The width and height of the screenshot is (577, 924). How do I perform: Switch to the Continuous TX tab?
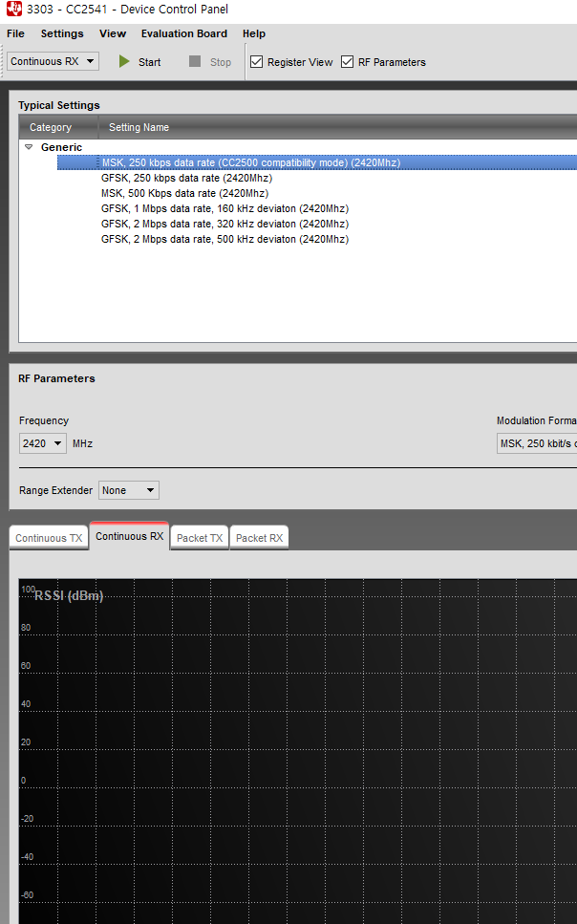(x=49, y=538)
